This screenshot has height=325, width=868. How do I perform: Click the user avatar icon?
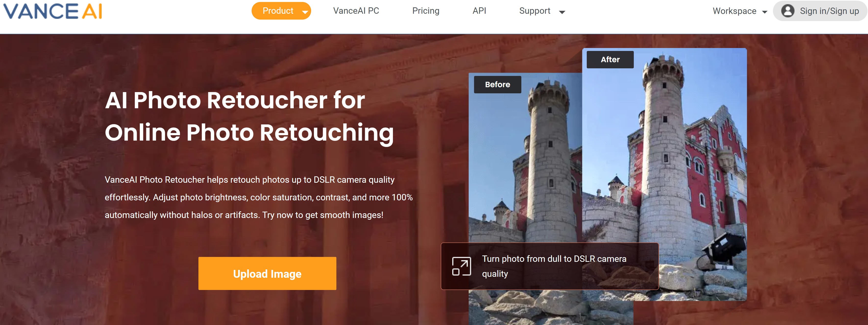pyautogui.click(x=787, y=11)
